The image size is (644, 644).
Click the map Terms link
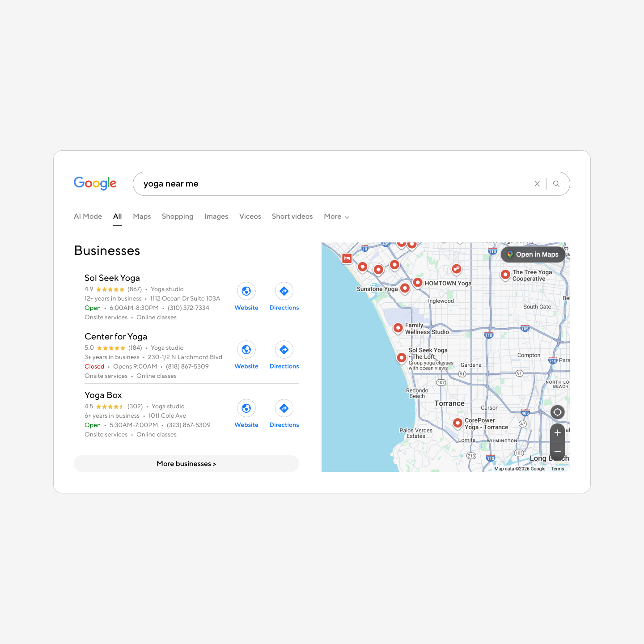tap(557, 469)
